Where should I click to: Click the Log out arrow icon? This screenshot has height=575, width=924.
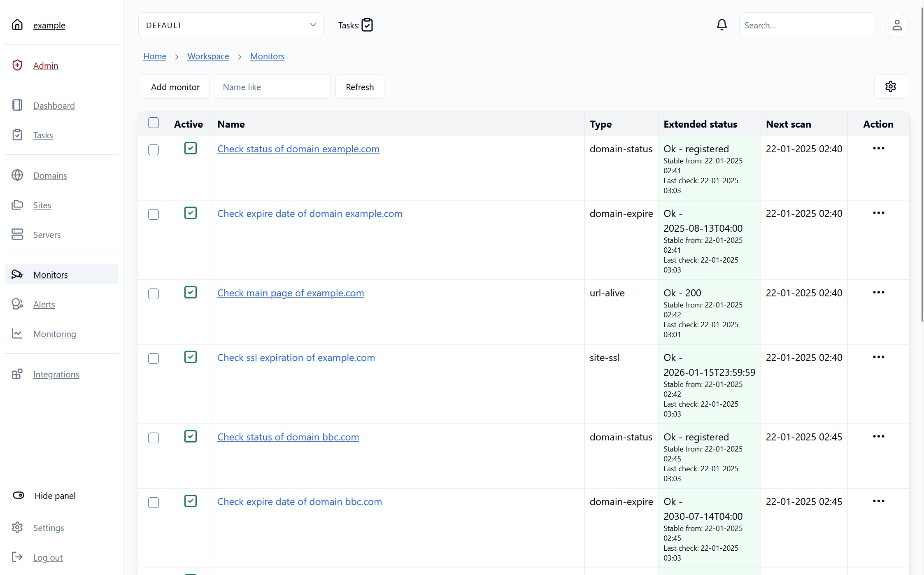[17, 557]
